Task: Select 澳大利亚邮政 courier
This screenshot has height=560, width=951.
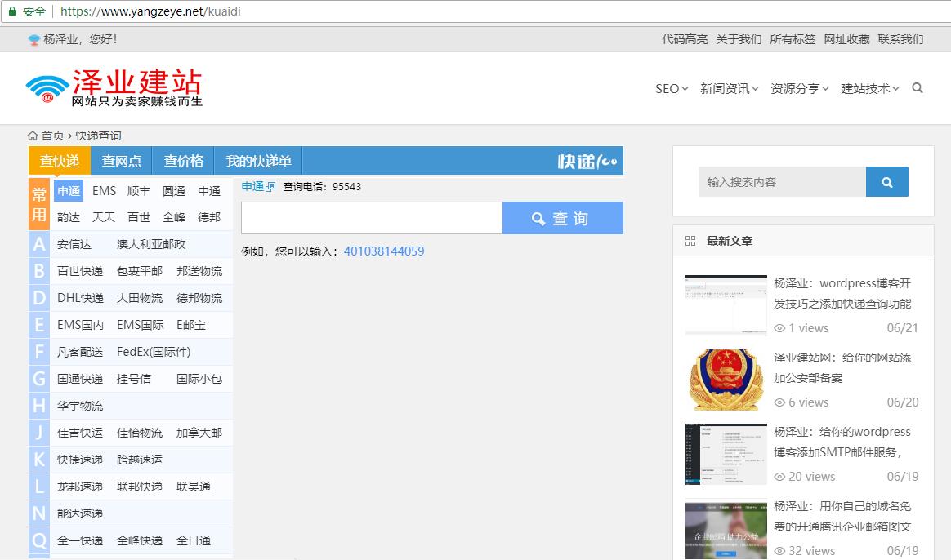Action: tap(151, 244)
